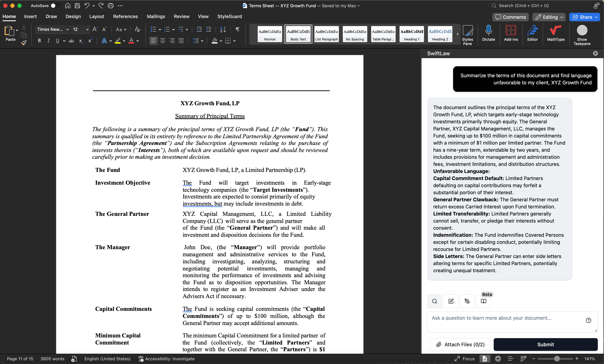Image resolution: width=604 pixels, height=364 pixels.
Task: Toggle Align Left paragraph button
Action: pos(153,41)
